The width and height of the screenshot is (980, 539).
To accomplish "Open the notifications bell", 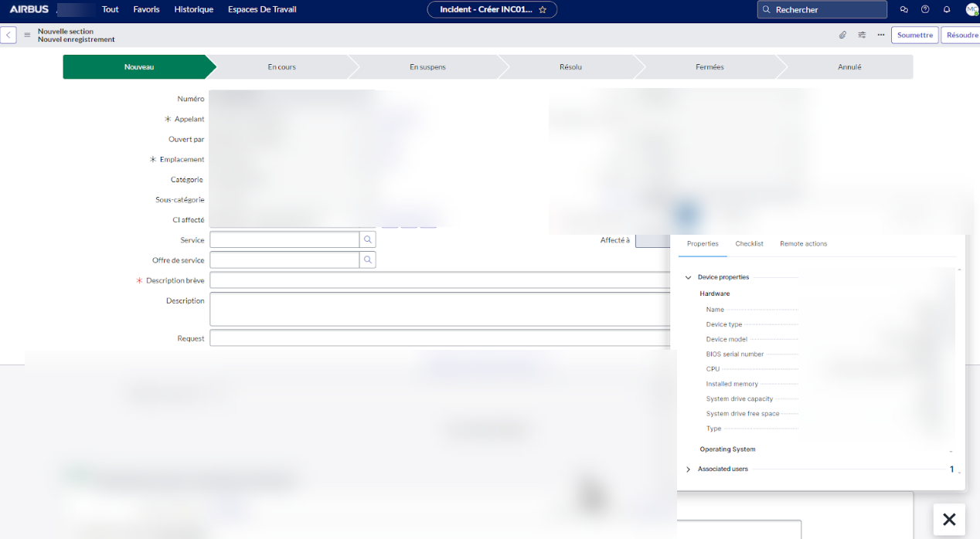I will click(x=947, y=10).
